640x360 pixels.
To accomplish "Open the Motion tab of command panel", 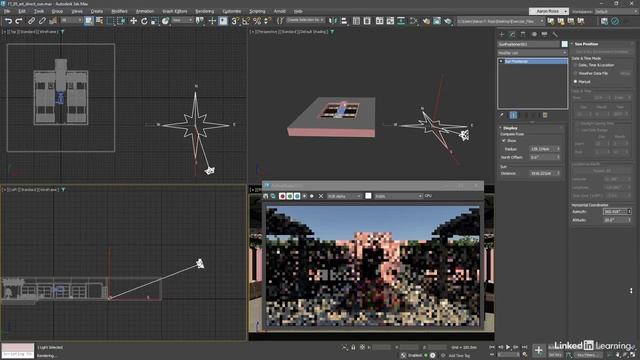I will point(534,35).
